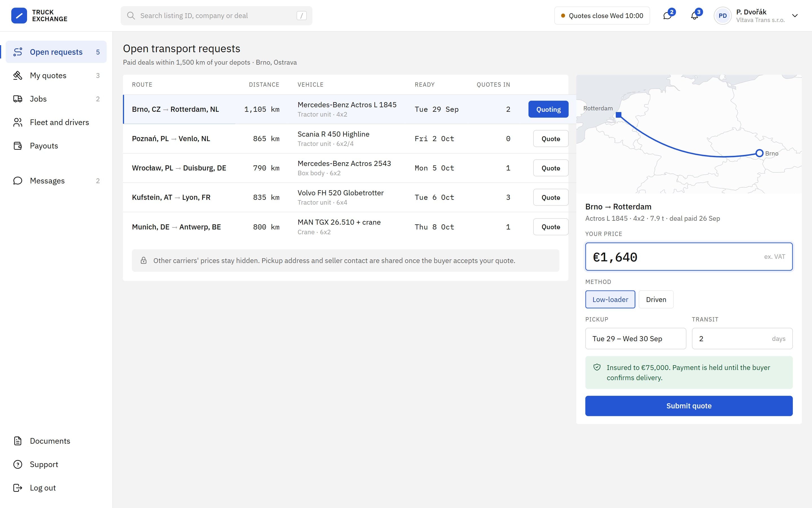Click the Quotes In column header
The width and height of the screenshot is (812, 508).
[x=493, y=85]
